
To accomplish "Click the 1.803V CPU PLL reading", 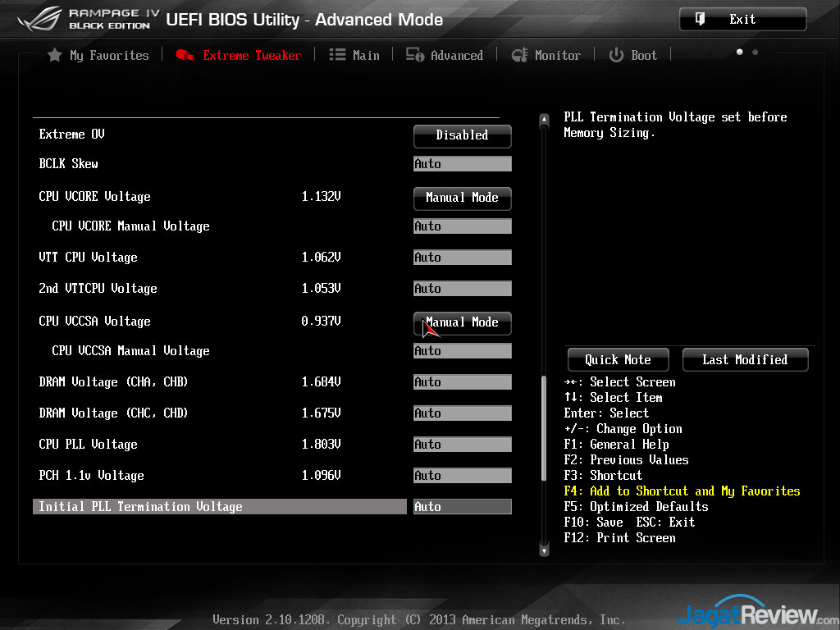I will tap(321, 444).
